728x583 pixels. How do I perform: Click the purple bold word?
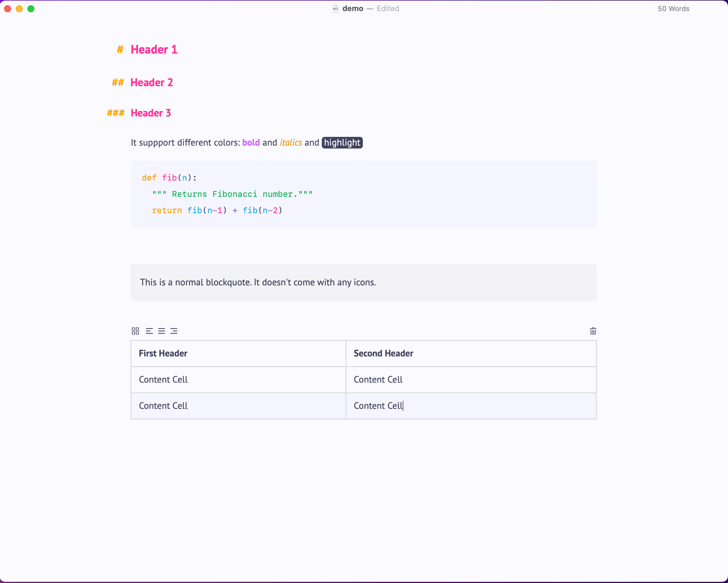coord(251,142)
